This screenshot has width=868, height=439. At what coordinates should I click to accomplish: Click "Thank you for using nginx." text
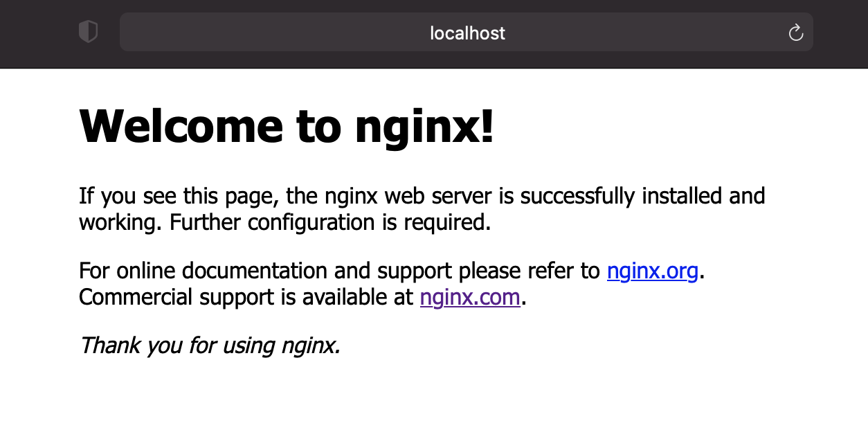(210, 344)
